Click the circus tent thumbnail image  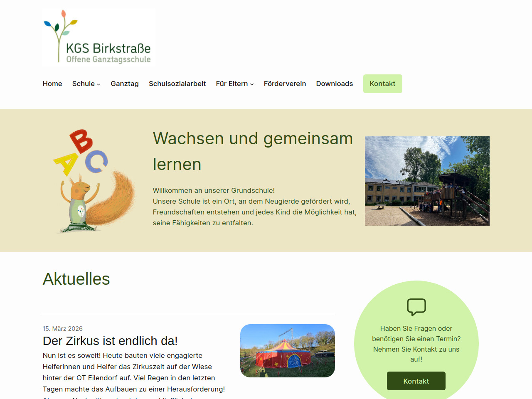(x=287, y=351)
